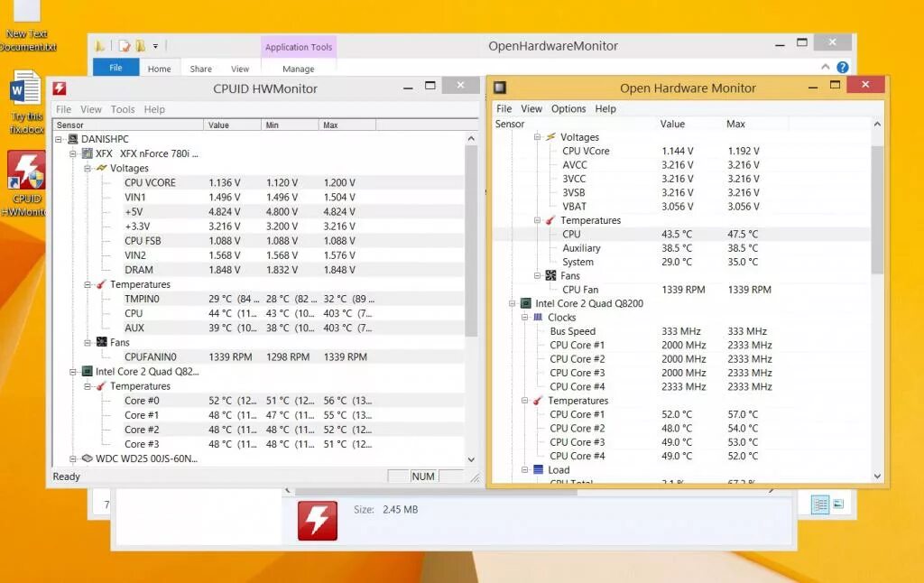Click the Fans icon in Open Hardware Monitor
The height and width of the screenshot is (583, 924).
point(550,275)
